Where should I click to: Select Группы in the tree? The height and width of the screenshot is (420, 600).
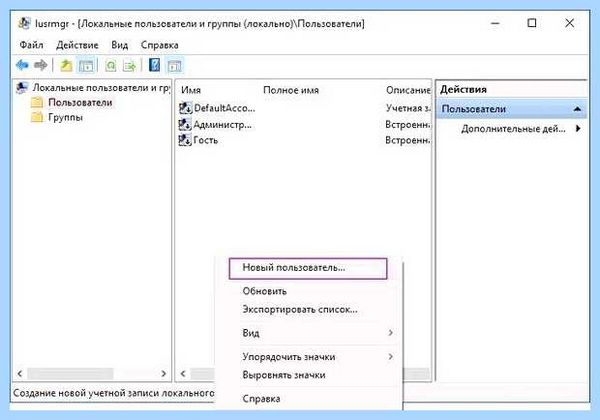click(65, 117)
